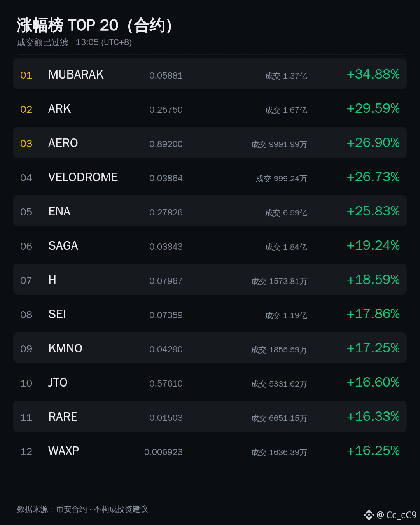Select the MUBARAK row ranked 01
The width and height of the screenshot is (420, 525).
(x=210, y=74)
